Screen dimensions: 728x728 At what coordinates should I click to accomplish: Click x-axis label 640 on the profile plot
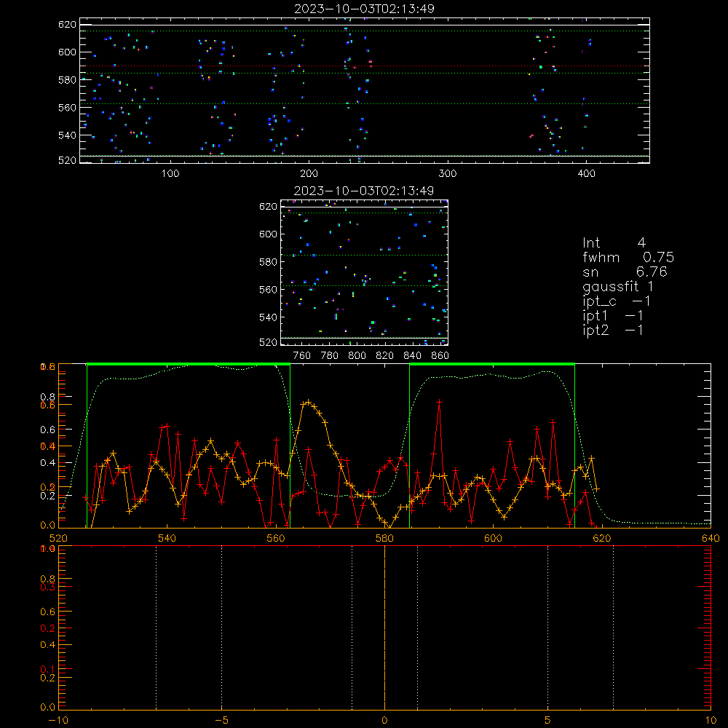711,538
